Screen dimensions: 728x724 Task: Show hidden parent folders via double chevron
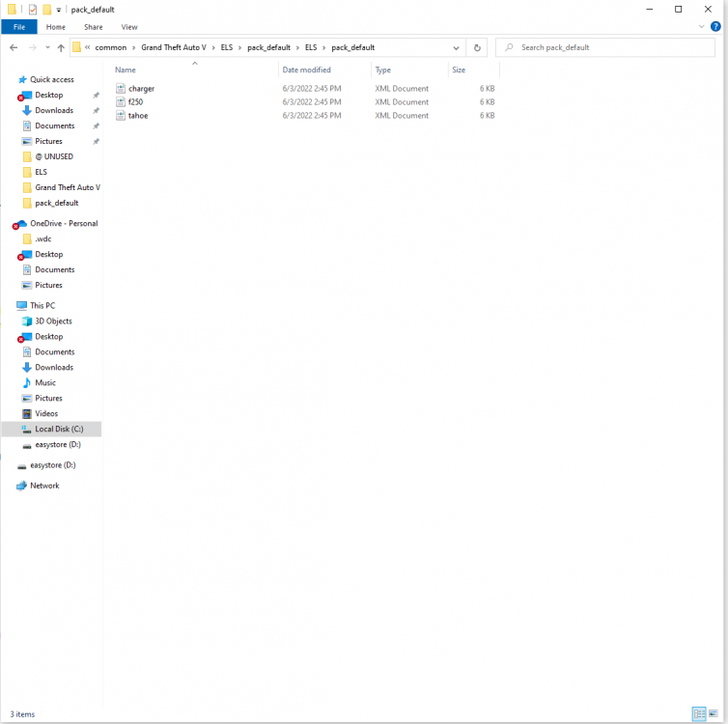point(87,47)
